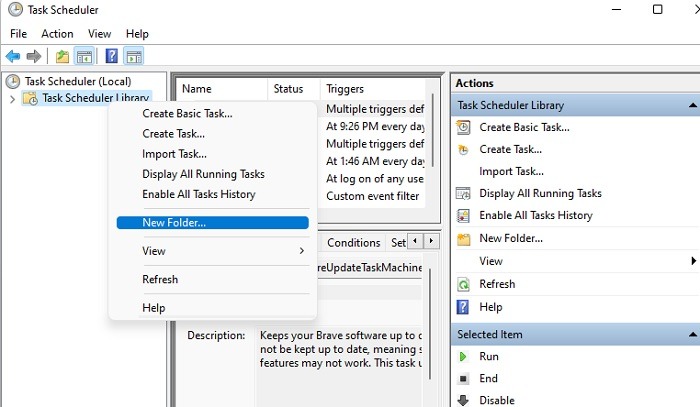Image resolution: width=700 pixels, height=407 pixels.
Task: Click Create Task... label in Actions pane
Action: pyautogui.click(x=511, y=149)
